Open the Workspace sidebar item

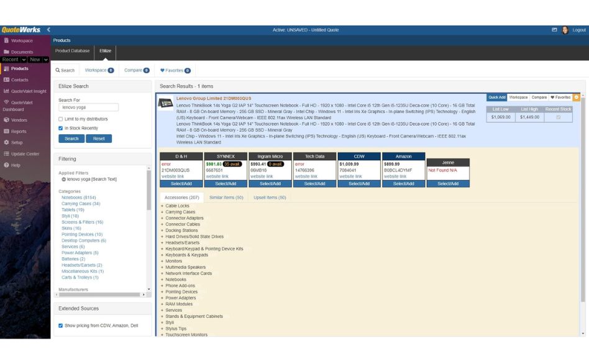point(21,40)
